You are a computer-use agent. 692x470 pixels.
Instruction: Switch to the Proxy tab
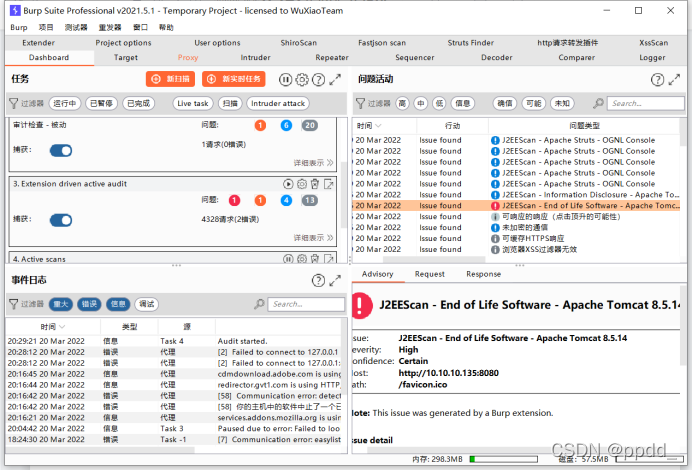point(188,57)
